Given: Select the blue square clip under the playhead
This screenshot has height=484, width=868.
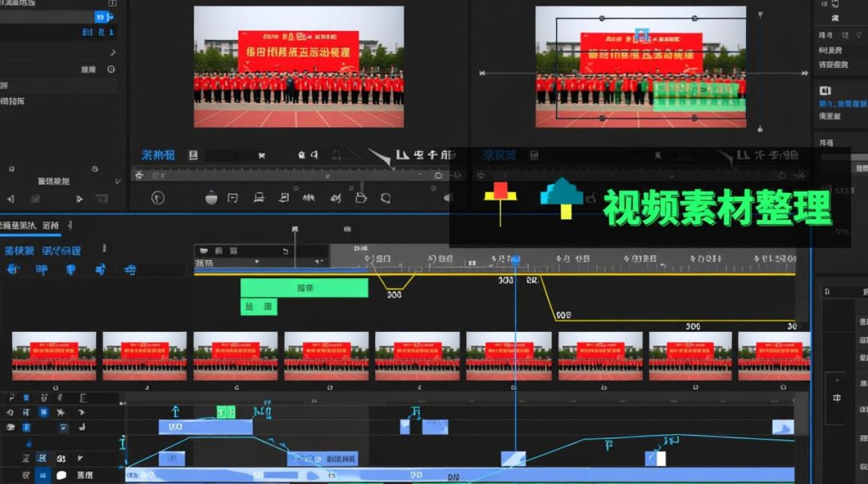Looking at the screenshot, I should 513,458.
